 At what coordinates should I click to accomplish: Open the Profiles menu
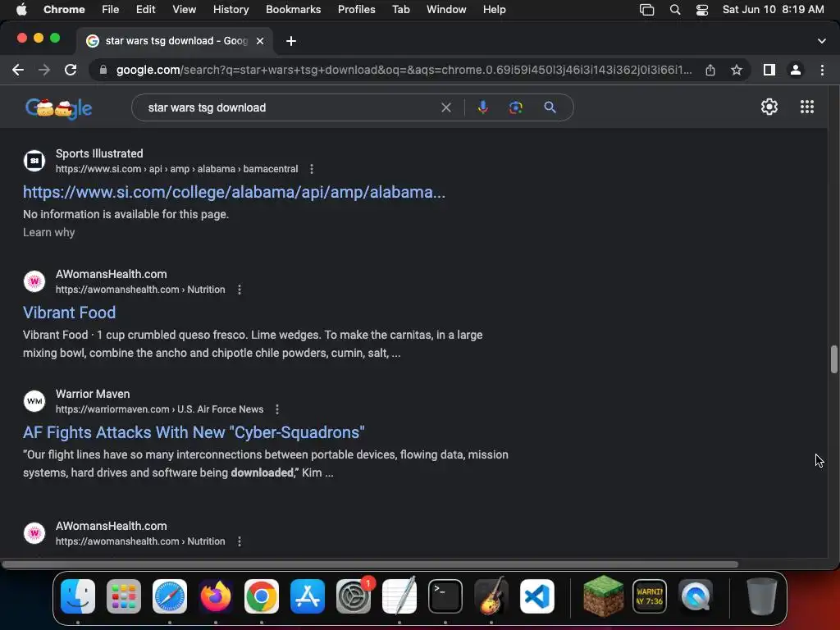[x=356, y=10]
